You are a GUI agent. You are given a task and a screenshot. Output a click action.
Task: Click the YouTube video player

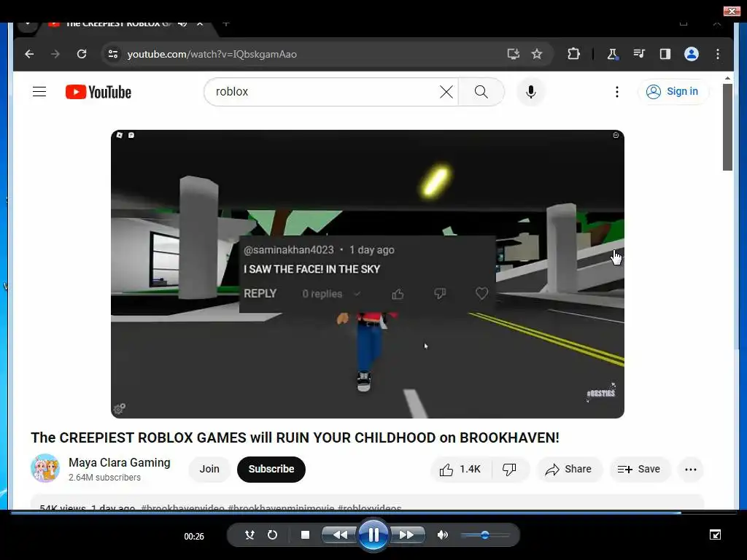pyautogui.click(x=368, y=274)
